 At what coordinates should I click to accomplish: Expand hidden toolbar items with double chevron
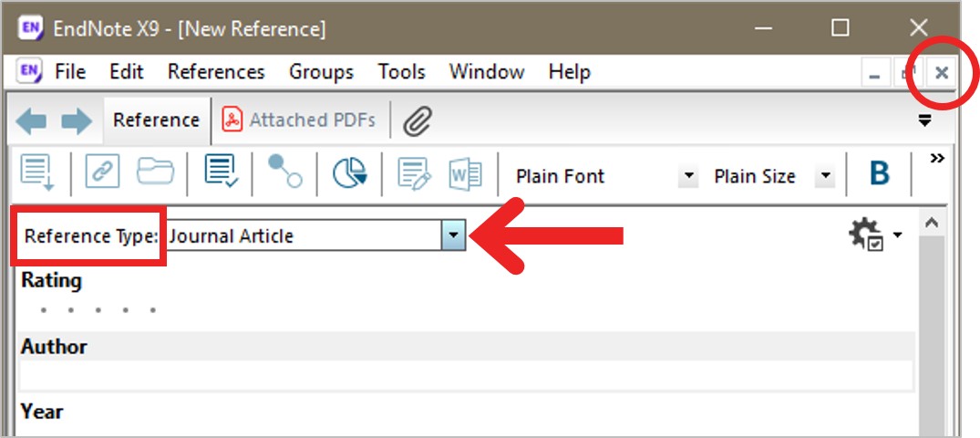coord(936,158)
